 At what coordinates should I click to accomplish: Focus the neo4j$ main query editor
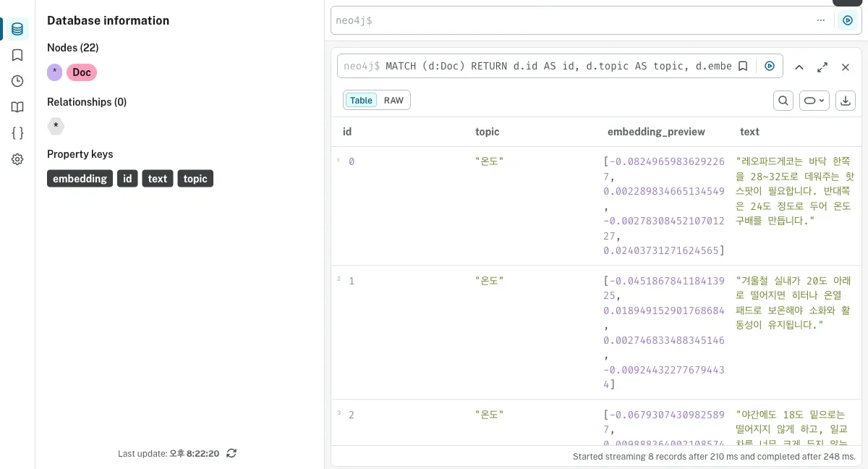(x=571, y=20)
